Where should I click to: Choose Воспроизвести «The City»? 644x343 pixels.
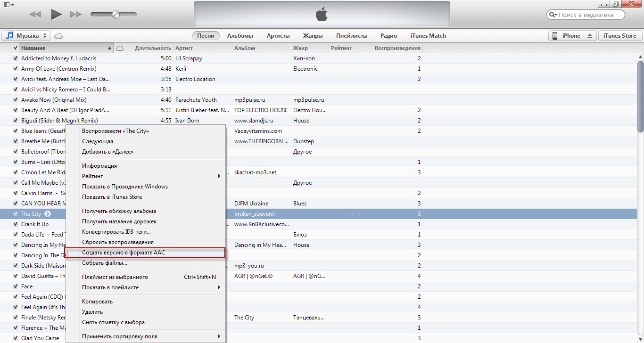click(146, 131)
